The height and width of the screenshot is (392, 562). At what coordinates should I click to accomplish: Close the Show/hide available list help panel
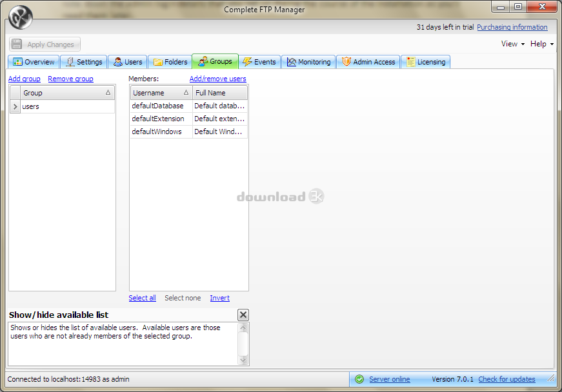point(243,315)
